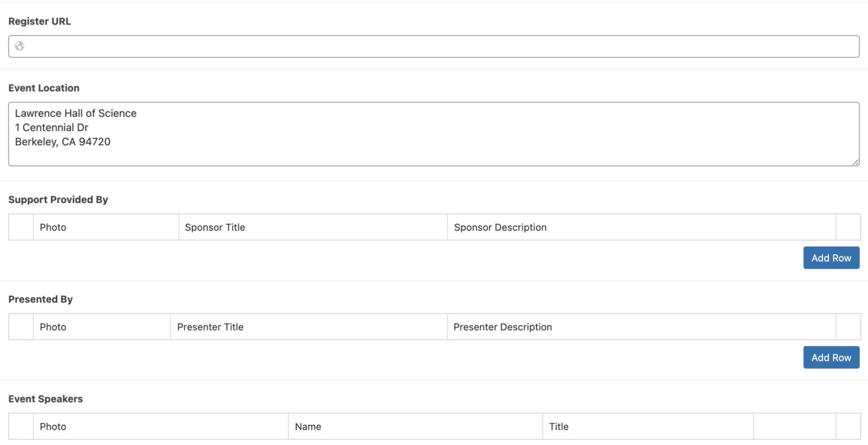Click the leading handle cell of Event Speakers table
Image resolution: width=868 pixels, height=445 pixels.
coord(20,426)
